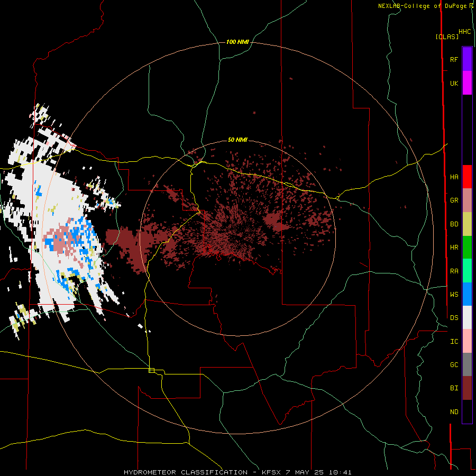Screen dimensions: 476x476
Task: Click the GR legend label
Action: [454, 200]
